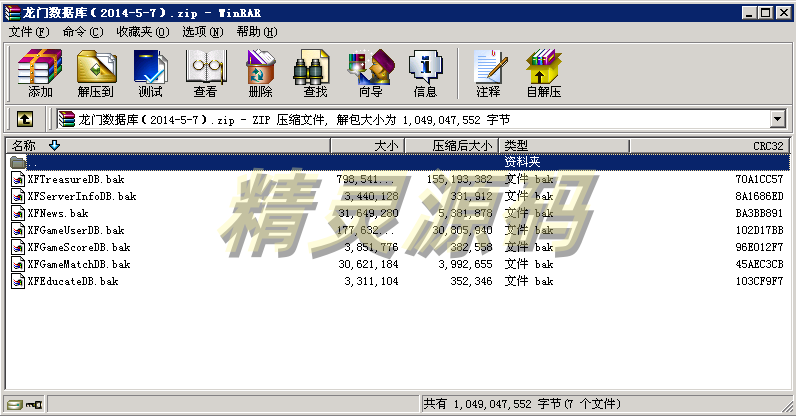Sort by Packed size (压缩后大小) header
Screen dimensions: 796x416
452,146
